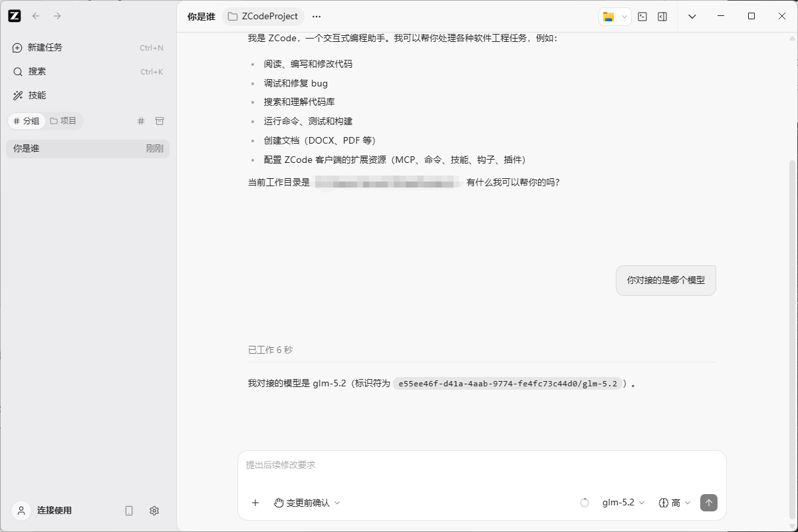The height and width of the screenshot is (532, 798).
Task: Open the glm-5.2 model selector
Action: tap(623, 503)
